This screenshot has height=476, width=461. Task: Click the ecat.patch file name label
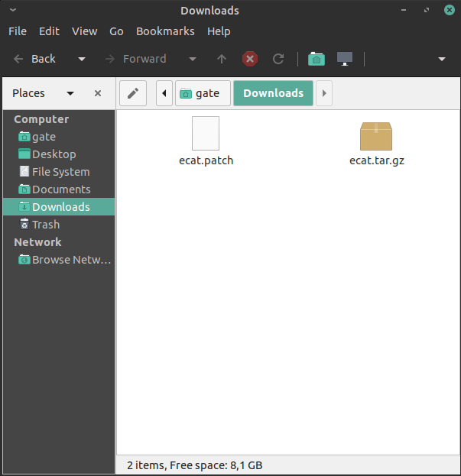coord(206,160)
